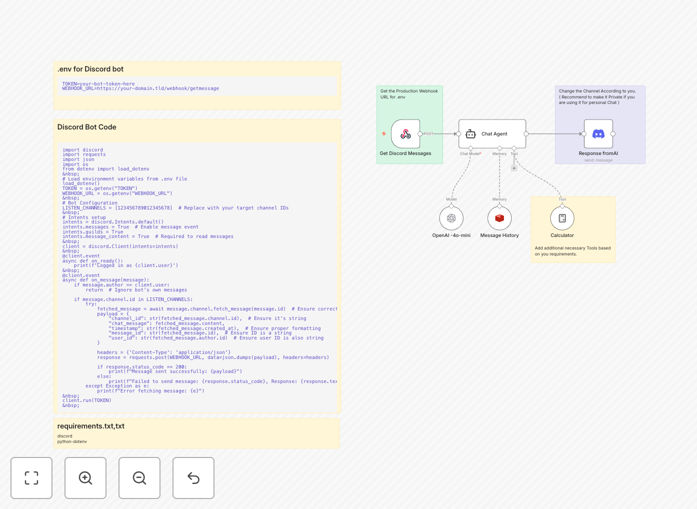The height and width of the screenshot is (509, 697).
Task: Zoom in on the canvas
Action: point(85,478)
